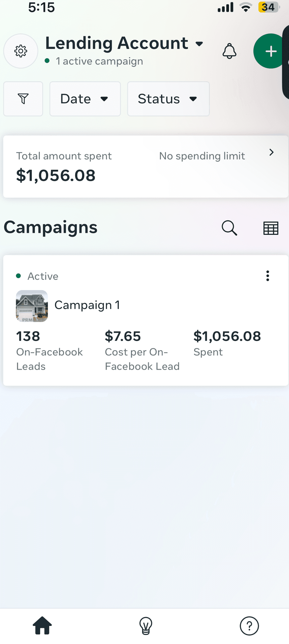This screenshot has height=644, width=289.
Task: Open the Campaign 1 title
Action: click(87, 305)
